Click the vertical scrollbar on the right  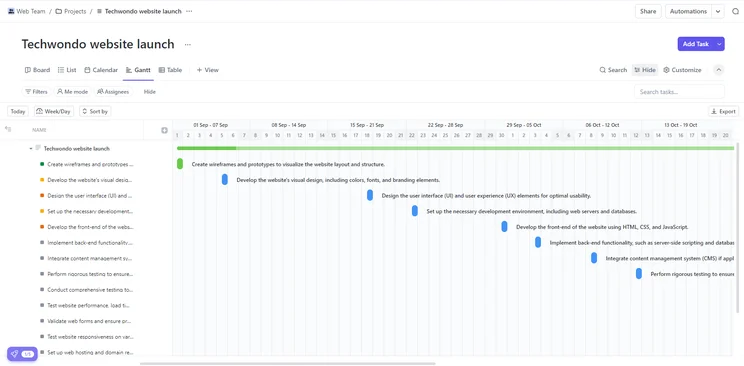tap(738, 228)
